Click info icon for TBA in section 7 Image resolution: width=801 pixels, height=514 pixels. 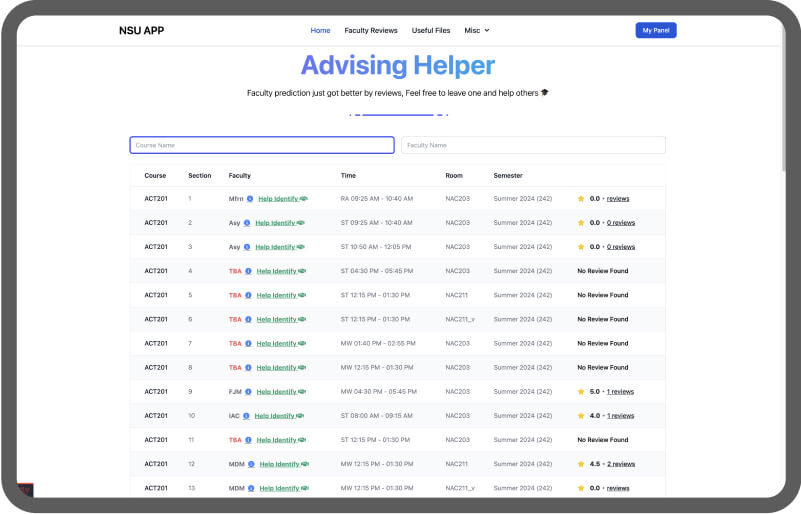click(248, 343)
